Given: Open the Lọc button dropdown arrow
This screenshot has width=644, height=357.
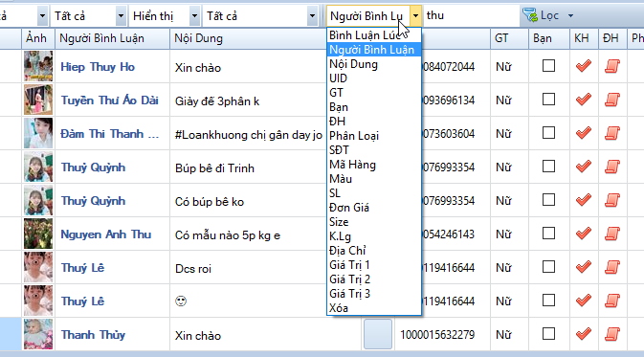Looking at the screenshot, I should click(x=570, y=16).
